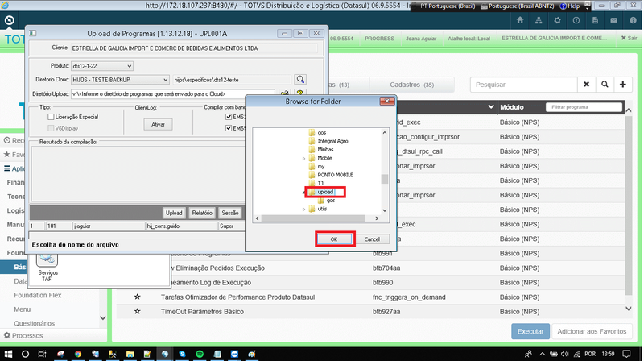
Task: Click Browse dialog vertical scrollbar thumb
Action: (385, 179)
